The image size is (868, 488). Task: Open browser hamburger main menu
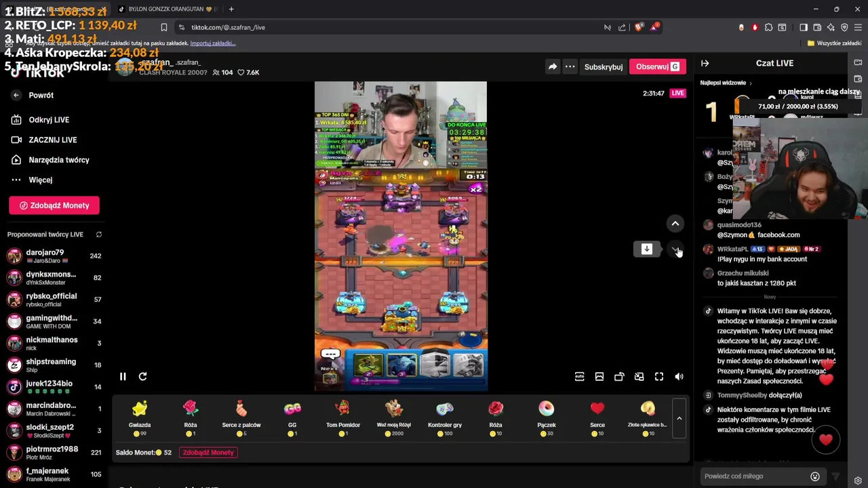point(858,28)
